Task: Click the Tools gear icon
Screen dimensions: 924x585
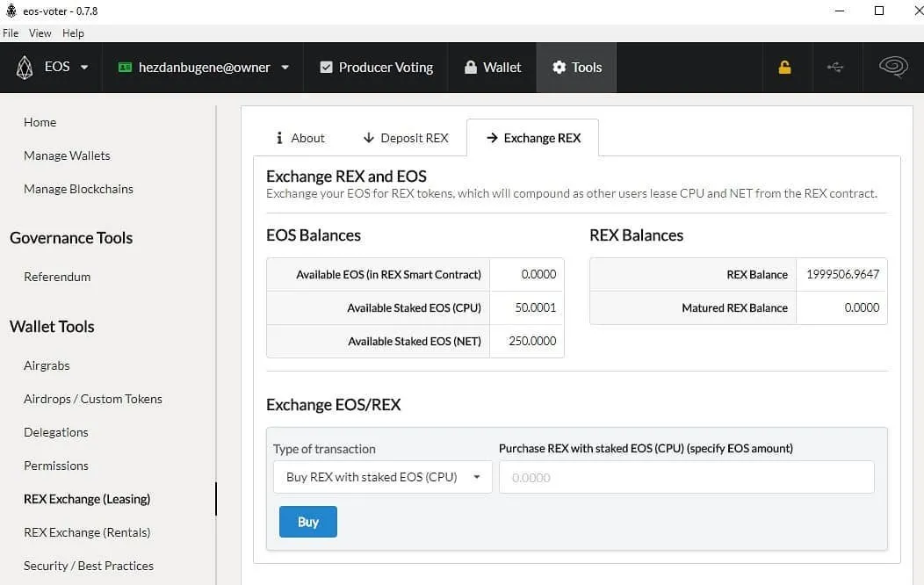Action: click(559, 67)
